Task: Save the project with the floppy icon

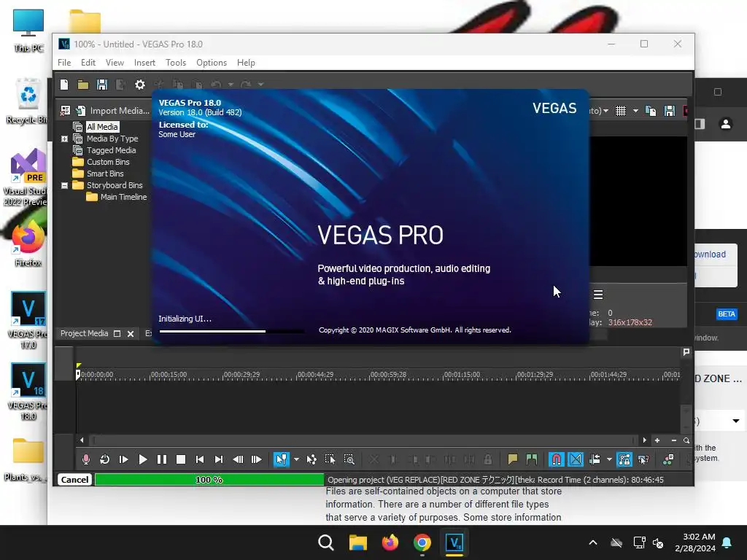Action: pyautogui.click(x=102, y=85)
